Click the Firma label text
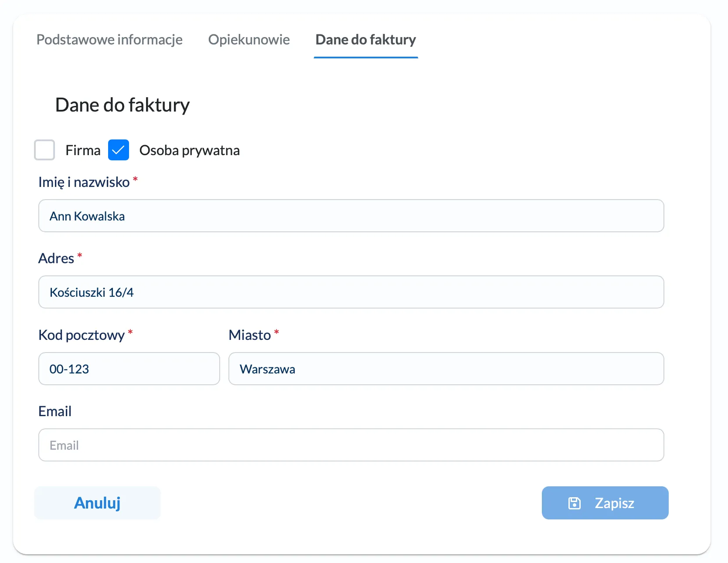Viewport: 728px width, 563px height. [x=83, y=150]
